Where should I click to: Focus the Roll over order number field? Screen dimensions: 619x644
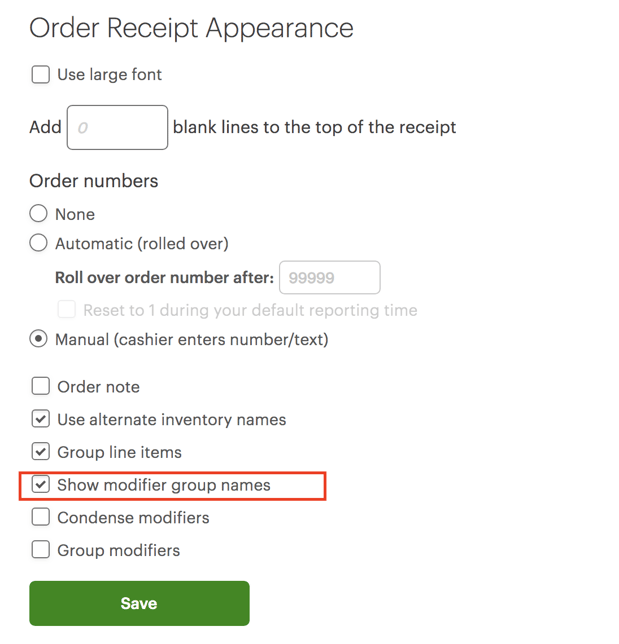click(329, 277)
